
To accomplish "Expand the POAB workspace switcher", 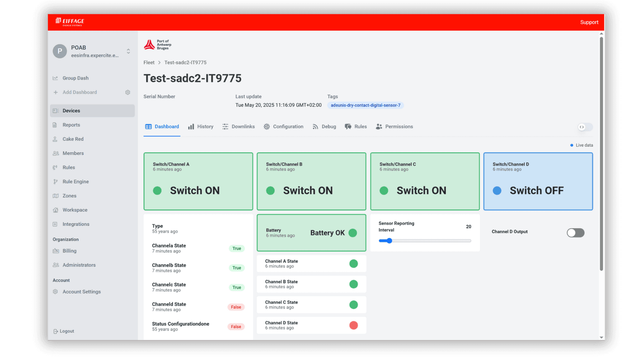I will click(128, 51).
